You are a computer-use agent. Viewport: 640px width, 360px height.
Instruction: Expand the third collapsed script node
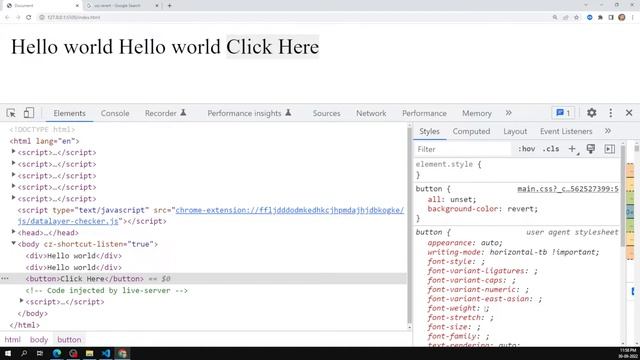[13, 175]
